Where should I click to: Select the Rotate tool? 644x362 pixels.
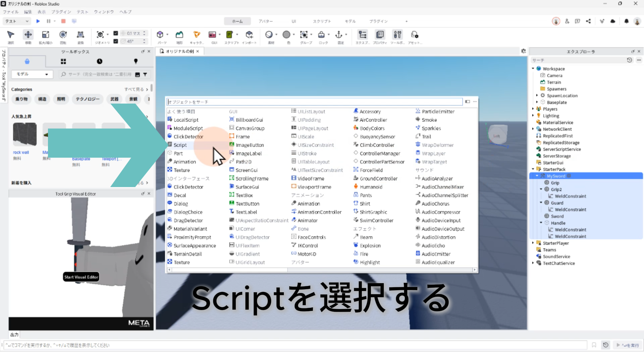click(x=63, y=35)
